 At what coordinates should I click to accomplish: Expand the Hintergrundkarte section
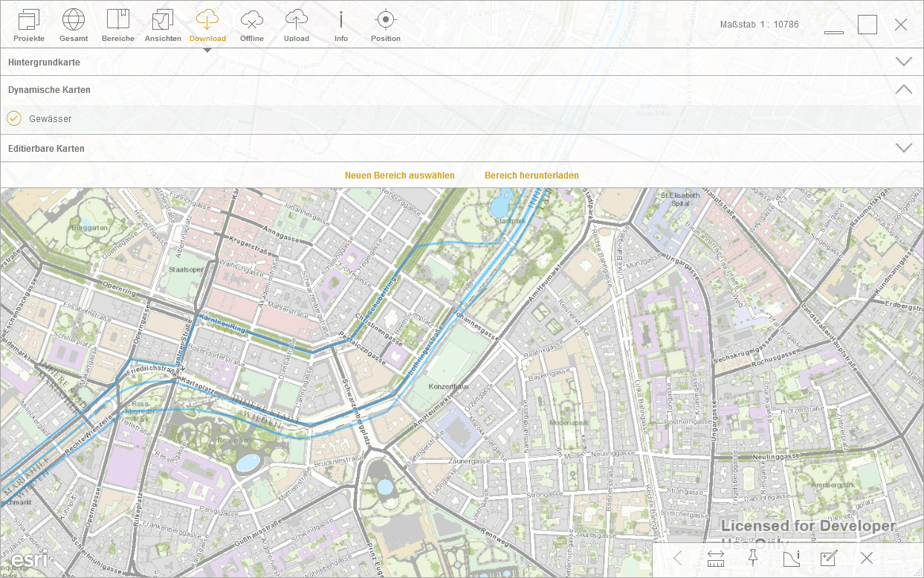pyautogui.click(x=903, y=62)
